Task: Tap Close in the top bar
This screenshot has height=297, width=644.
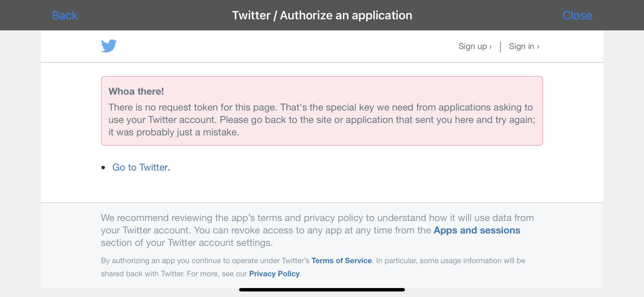Action: click(x=577, y=15)
